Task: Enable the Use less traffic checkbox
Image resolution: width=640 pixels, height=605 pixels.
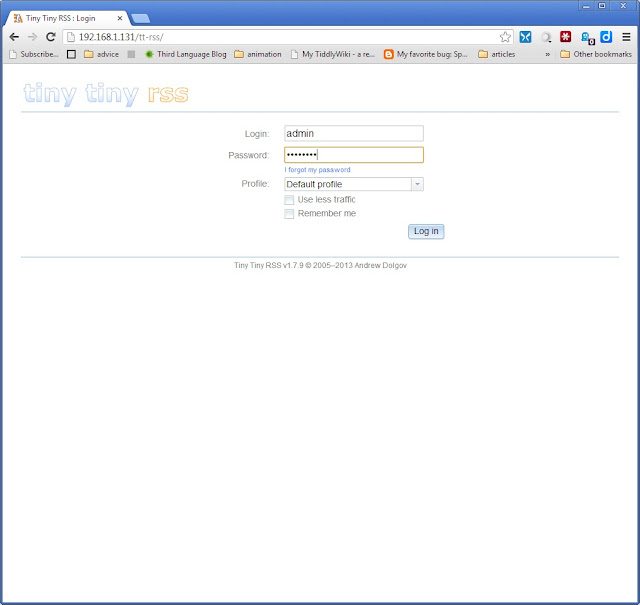Action: (289, 200)
